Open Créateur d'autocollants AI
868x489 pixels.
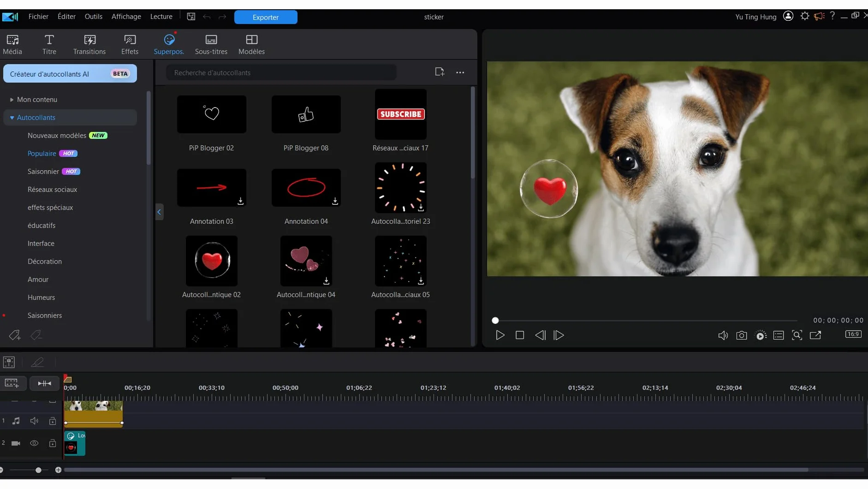[70, 74]
